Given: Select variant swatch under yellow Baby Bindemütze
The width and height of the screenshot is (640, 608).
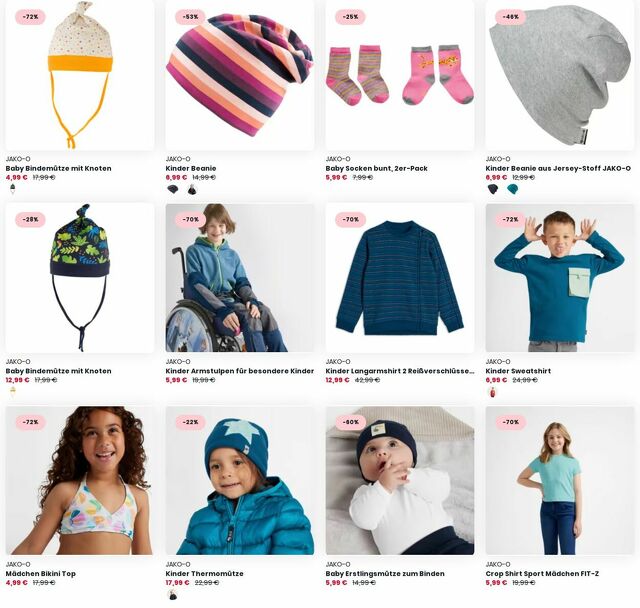Looking at the screenshot, I should 13,189.
